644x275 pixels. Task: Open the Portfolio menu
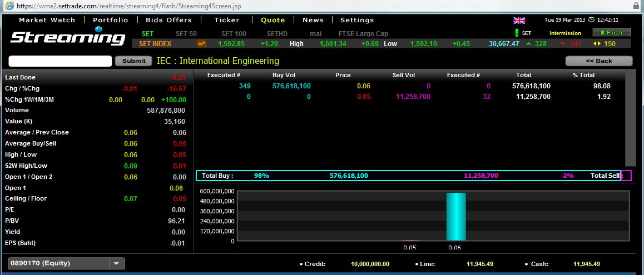[111, 19]
